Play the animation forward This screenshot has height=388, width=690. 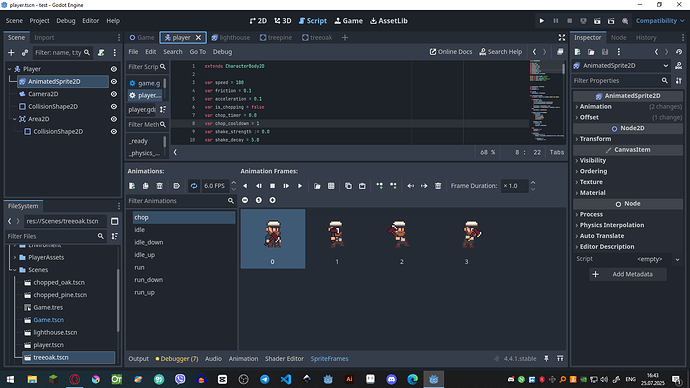pyautogui.click(x=300, y=186)
